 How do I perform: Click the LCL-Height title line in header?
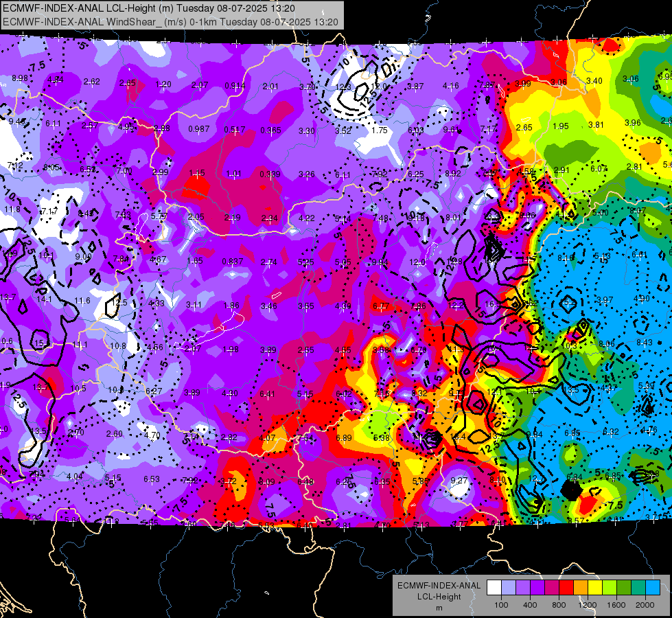pos(150,8)
